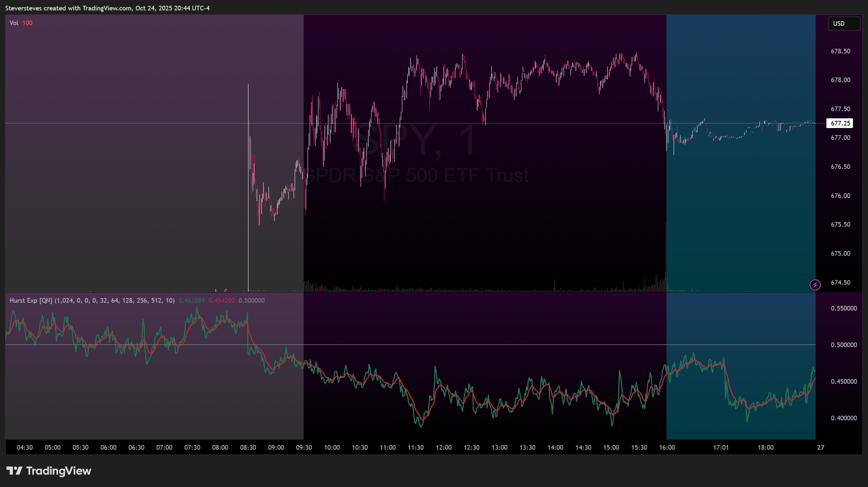Image resolution: width=868 pixels, height=487 pixels.
Task: Click the 17:01 time axis label
Action: click(721, 448)
